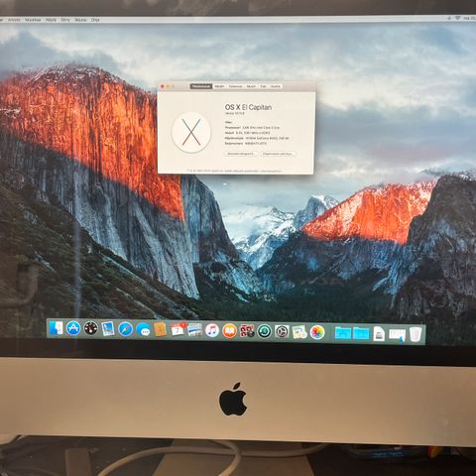The height and width of the screenshot is (476, 476).
Task: Launch Safari from the dock
Action: tap(125, 329)
